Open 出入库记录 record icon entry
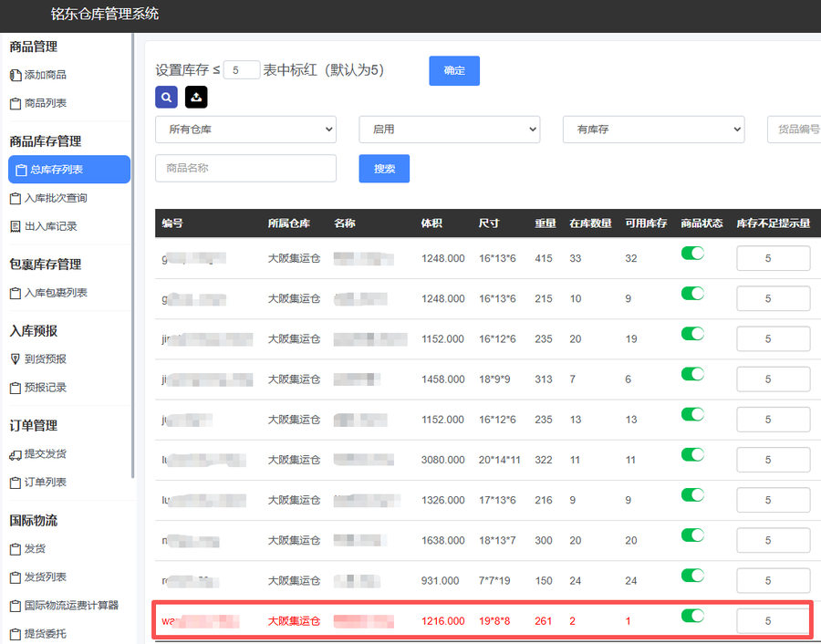821x644 pixels. [16, 227]
